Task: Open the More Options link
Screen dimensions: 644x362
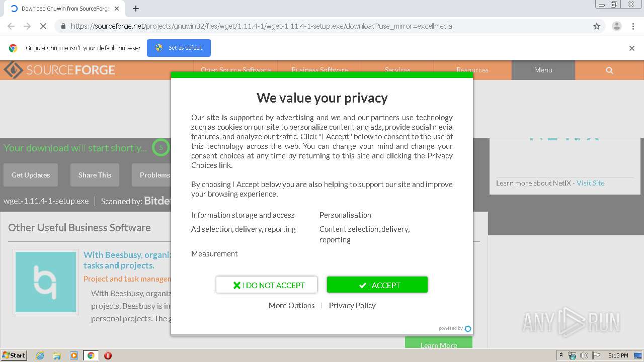Action: [x=291, y=306]
